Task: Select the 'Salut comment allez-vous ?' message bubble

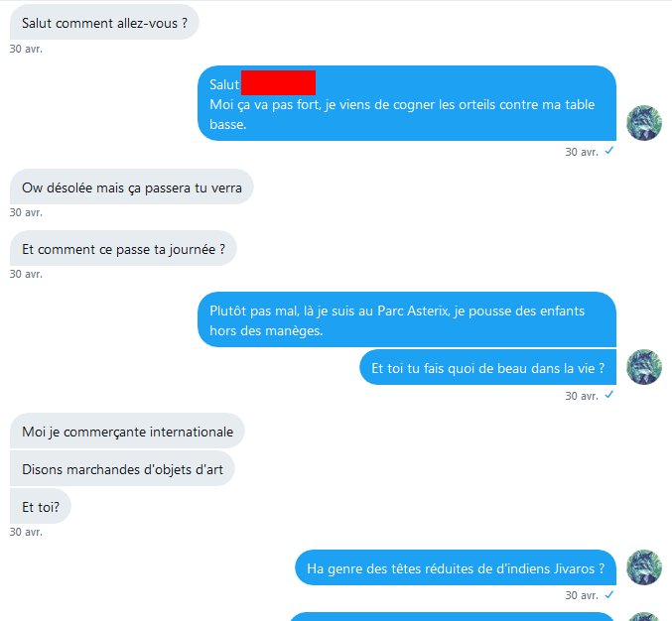Action: [104, 23]
